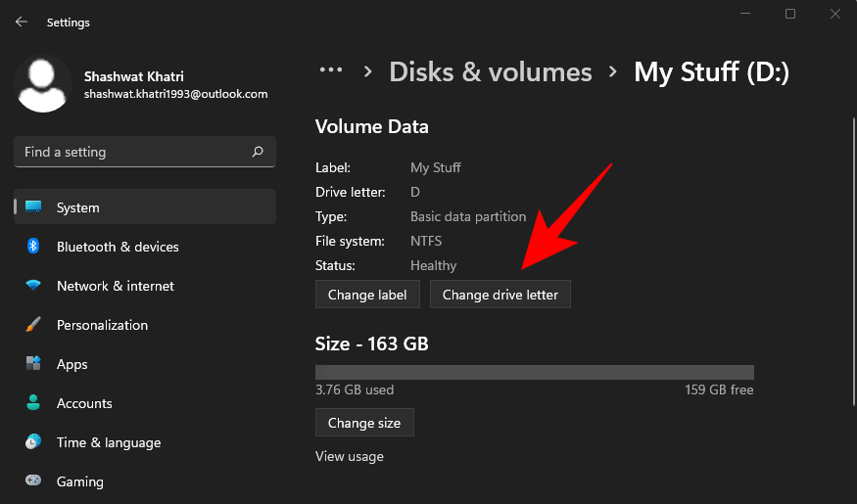857x504 pixels.
Task: Click the Network & internet Wi-Fi icon
Action: (x=33, y=286)
